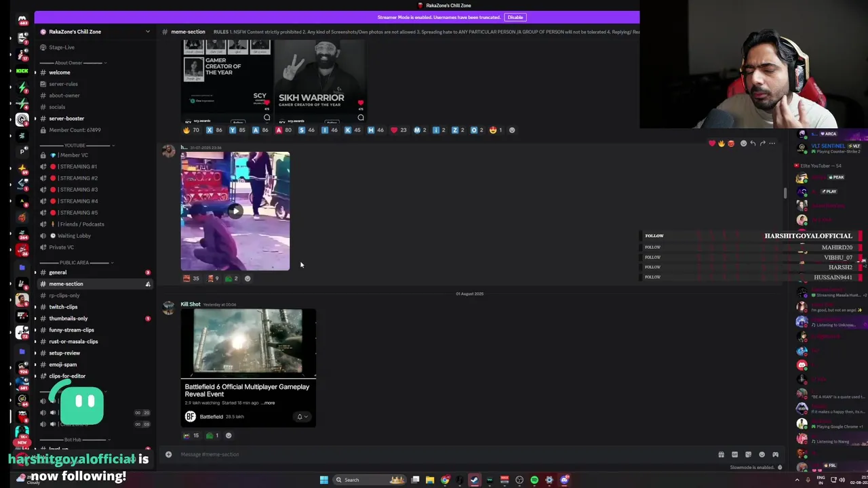The image size is (868, 488).
Task: Reply to the hovered video message
Action: [753, 143]
